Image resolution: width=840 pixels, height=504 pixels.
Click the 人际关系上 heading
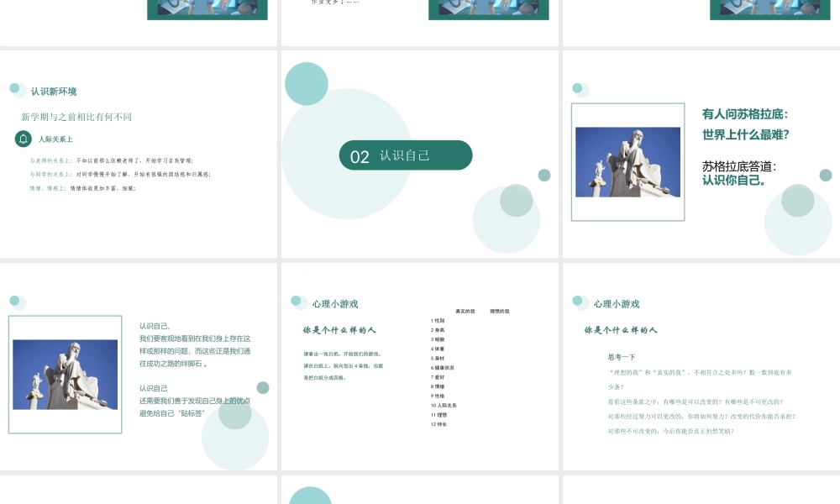pos(55,139)
